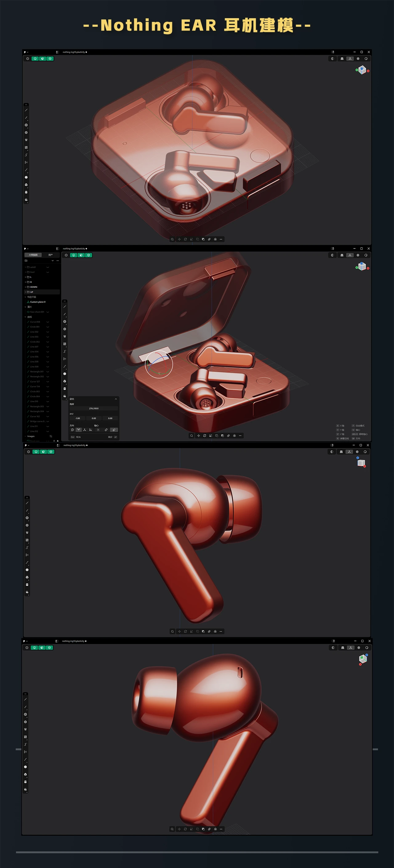
Task: Open the outliner header dropdown chevron
Action: click(x=53, y=260)
